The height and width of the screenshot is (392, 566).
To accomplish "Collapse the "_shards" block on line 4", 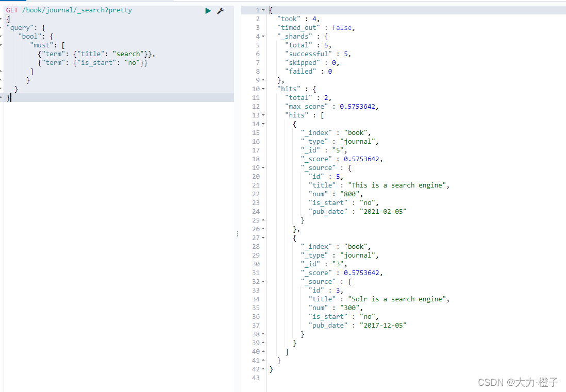I will coord(263,37).
